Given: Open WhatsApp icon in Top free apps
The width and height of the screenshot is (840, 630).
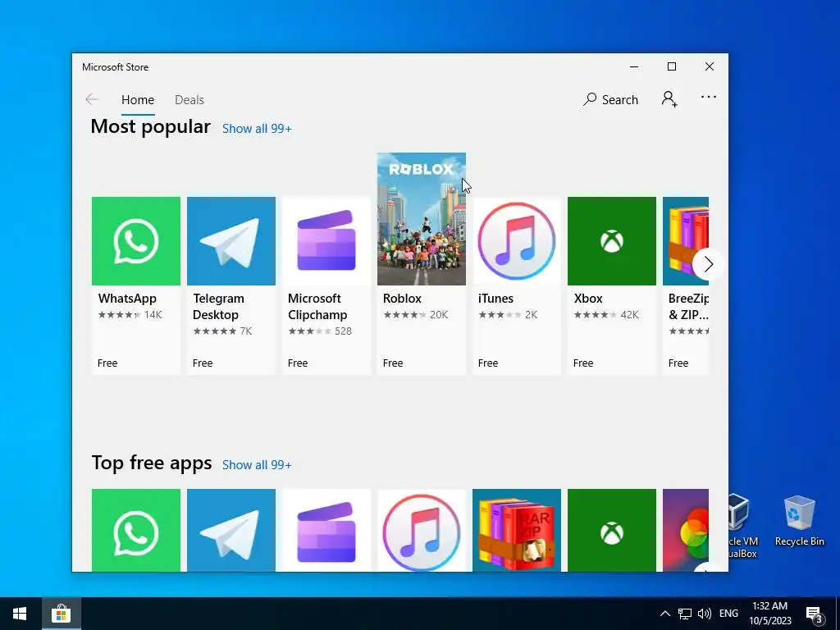Looking at the screenshot, I should (x=136, y=531).
